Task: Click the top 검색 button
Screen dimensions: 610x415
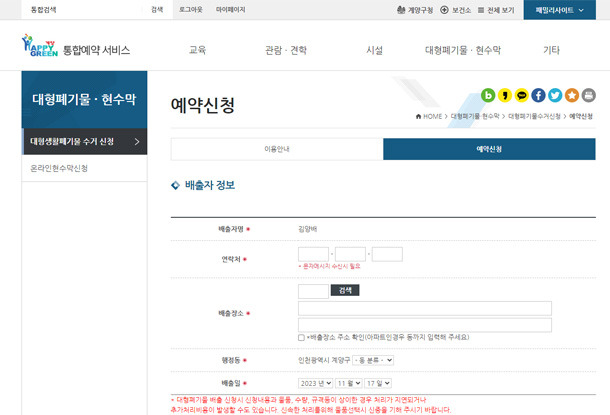Action: click(x=157, y=10)
